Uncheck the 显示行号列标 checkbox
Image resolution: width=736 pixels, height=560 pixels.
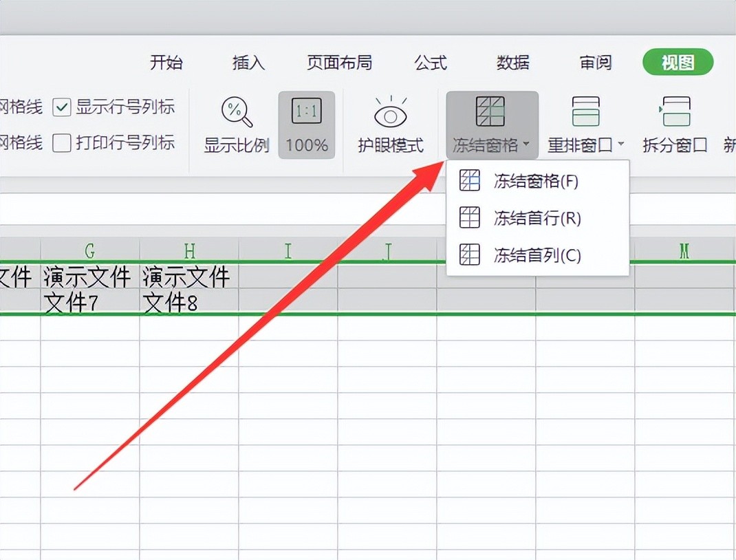click(63, 107)
